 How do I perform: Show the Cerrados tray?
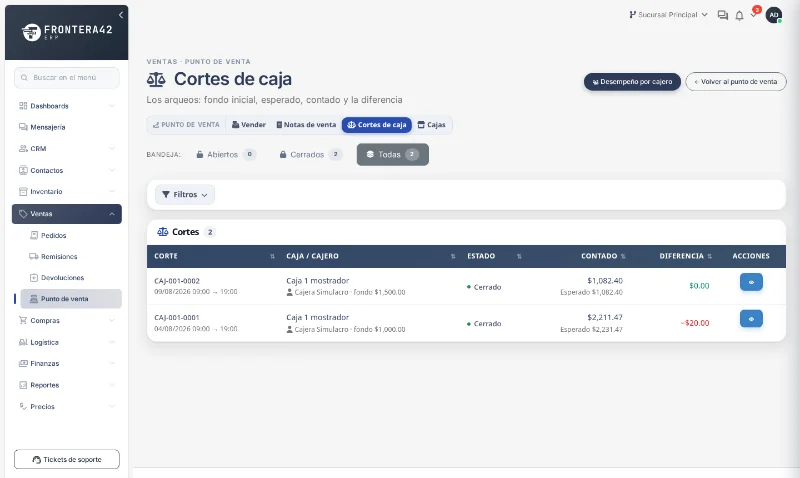tap(310, 155)
